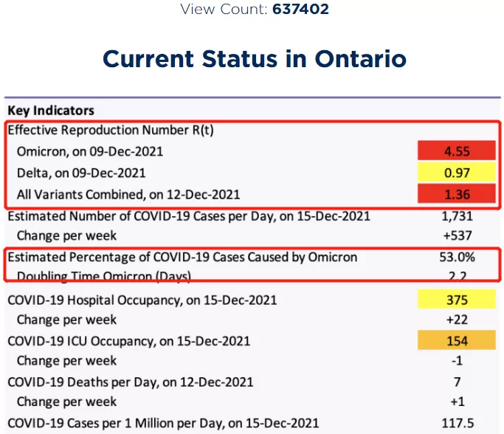Viewport: 504px width, 434px height.
Task: Click the +22 hospital change per week value
Action: pyautogui.click(x=457, y=320)
